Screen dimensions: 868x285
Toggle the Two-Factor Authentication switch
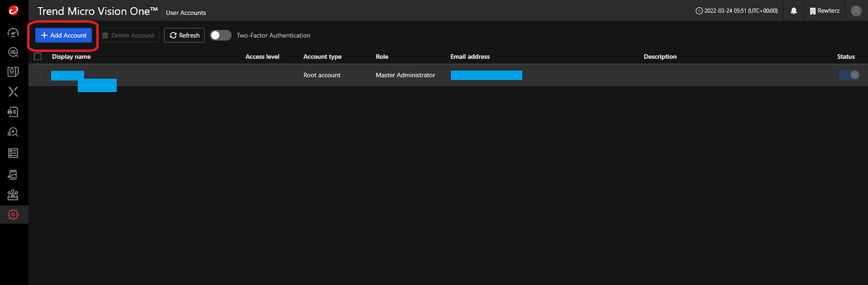click(x=221, y=35)
